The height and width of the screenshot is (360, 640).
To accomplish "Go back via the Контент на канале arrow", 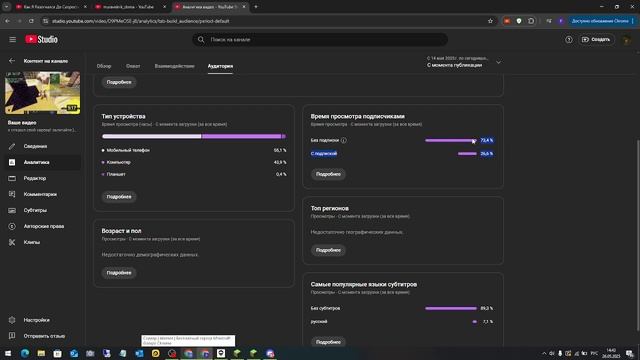I will pos(12,61).
